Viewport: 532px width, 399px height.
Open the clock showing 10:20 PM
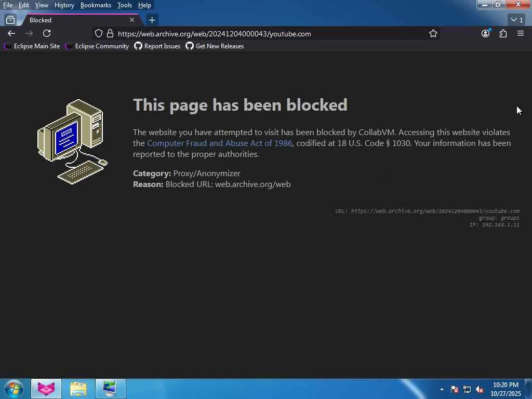click(x=506, y=389)
